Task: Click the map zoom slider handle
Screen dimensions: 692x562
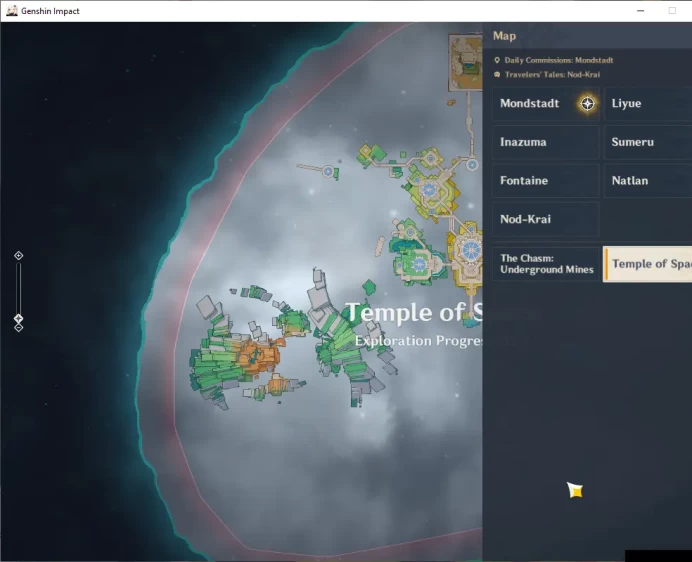Action: 18,318
